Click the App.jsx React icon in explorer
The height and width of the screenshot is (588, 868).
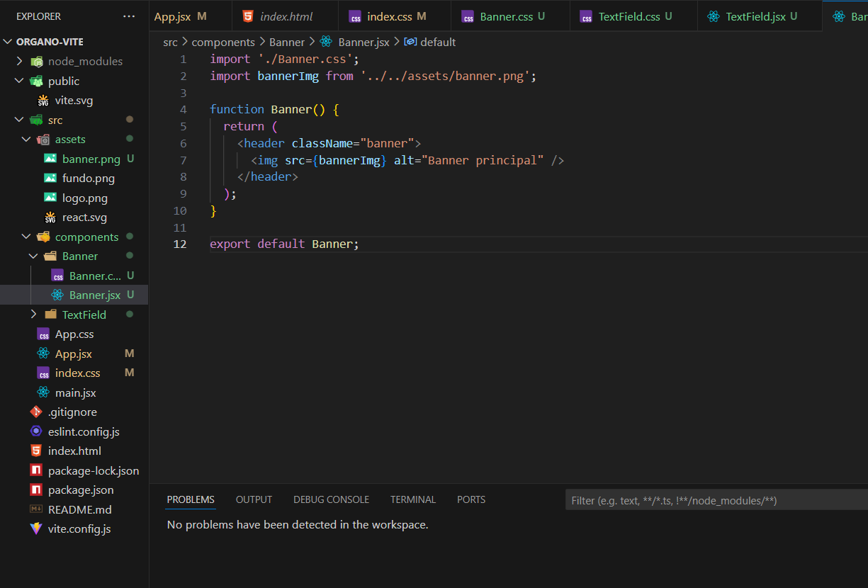click(x=43, y=354)
